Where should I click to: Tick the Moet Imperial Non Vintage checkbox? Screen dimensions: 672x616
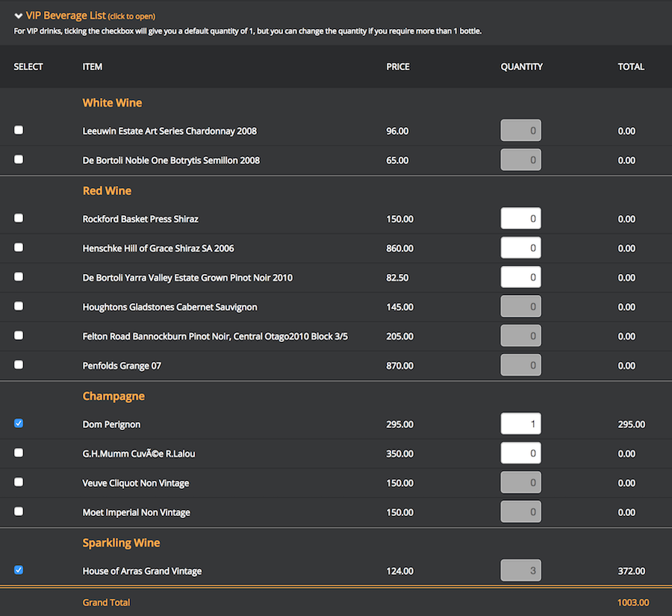[x=19, y=511]
